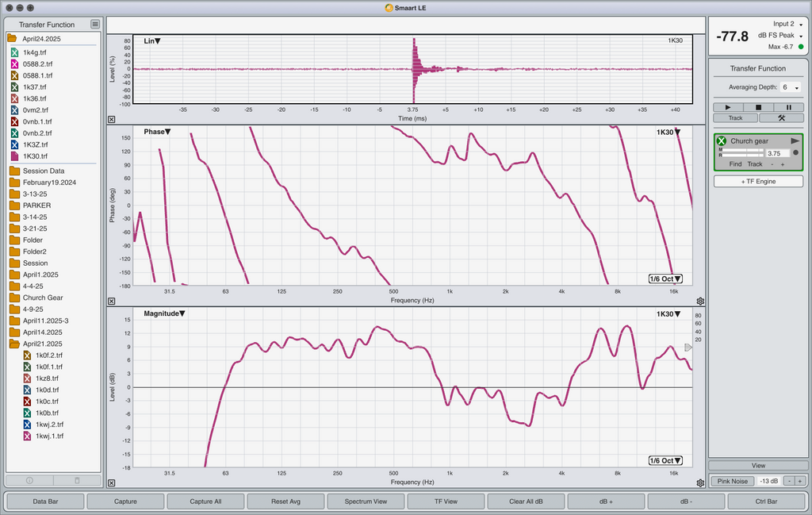Click Find in Church gear engine
812x515 pixels.
tap(735, 164)
